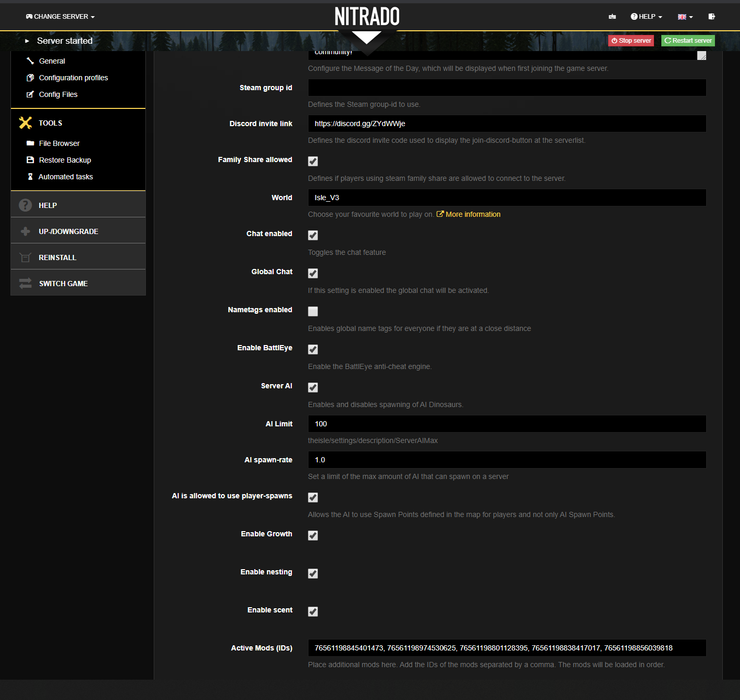Uncheck the Family Share allowed checkbox
The image size is (740, 700).
click(x=313, y=162)
